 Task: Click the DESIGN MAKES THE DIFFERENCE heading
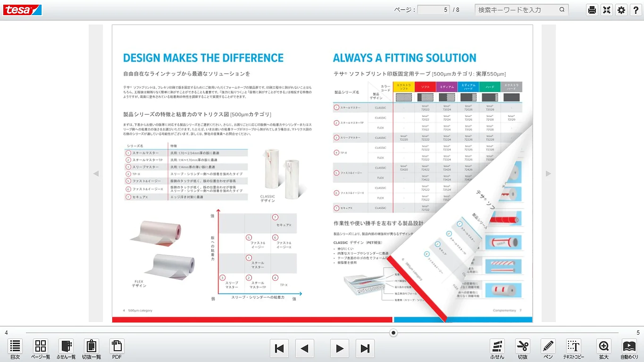[x=203, y=58]
